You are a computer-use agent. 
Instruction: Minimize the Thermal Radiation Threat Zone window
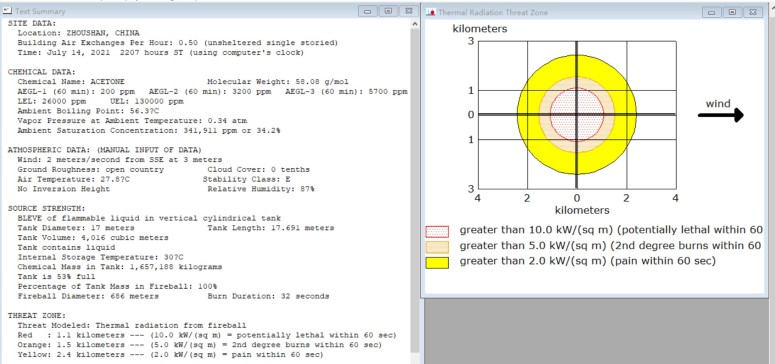pos(711,12)
